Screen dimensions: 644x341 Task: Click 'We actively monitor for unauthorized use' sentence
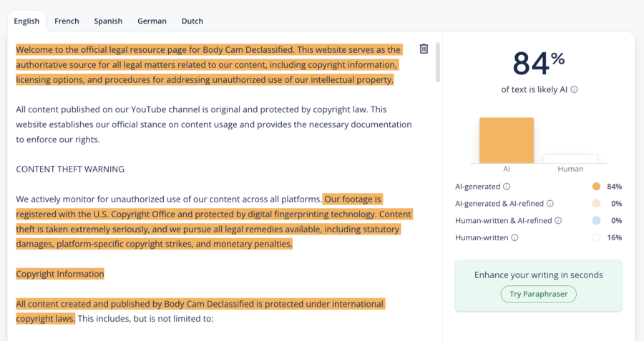tap(169, 199)
